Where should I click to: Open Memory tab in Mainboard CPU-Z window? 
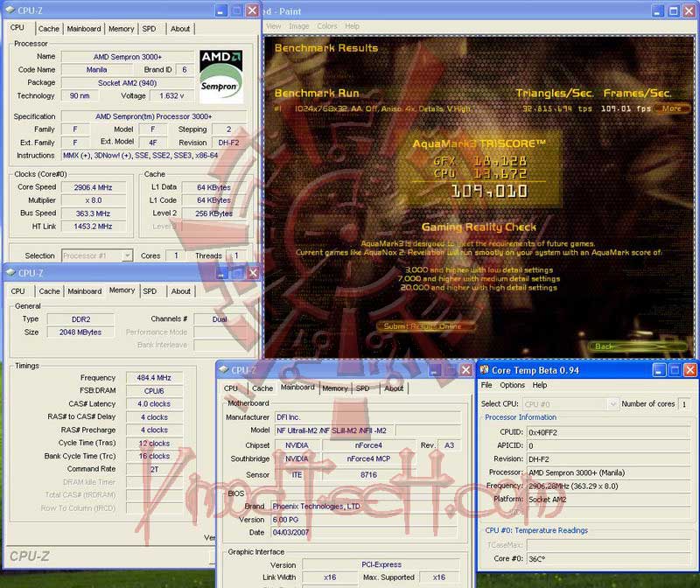pos(335,388)
